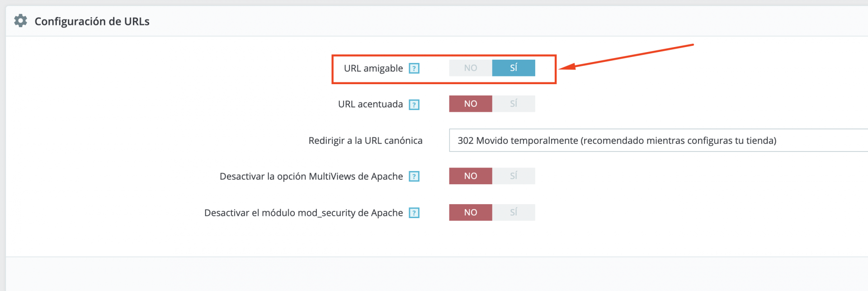The image size is (868, 291).
Task: Choose NO for the MultiViews de Apache option
Action: click(x=470, y=176)
